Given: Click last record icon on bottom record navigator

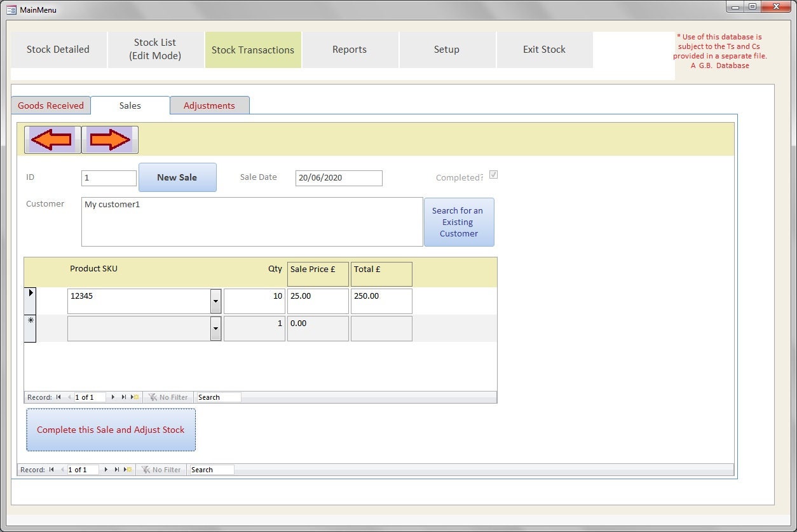Looking at the screenshot, I should tap(116, 470).
